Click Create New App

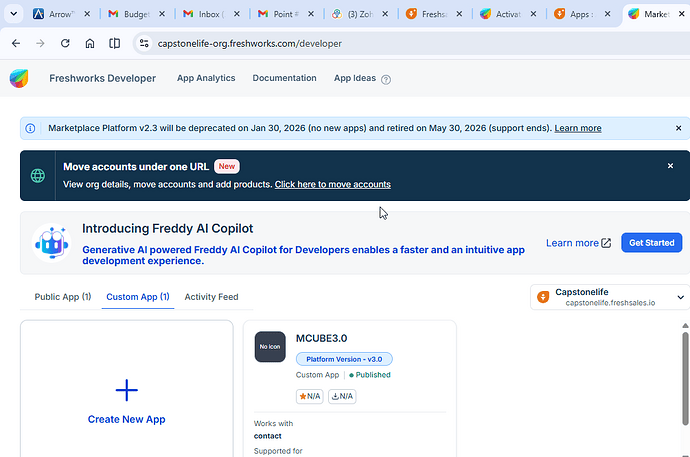coord(127,419)
